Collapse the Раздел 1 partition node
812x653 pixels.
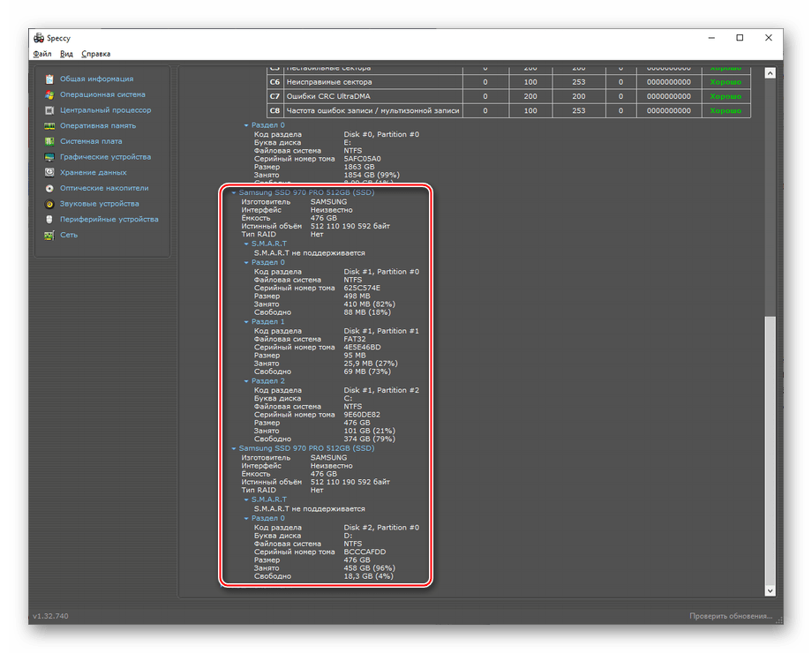246,322
